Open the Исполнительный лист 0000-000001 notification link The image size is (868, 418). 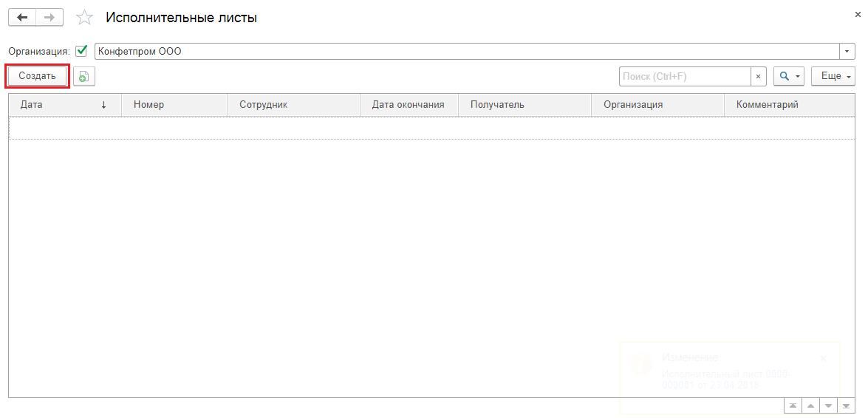pos(725,380)
